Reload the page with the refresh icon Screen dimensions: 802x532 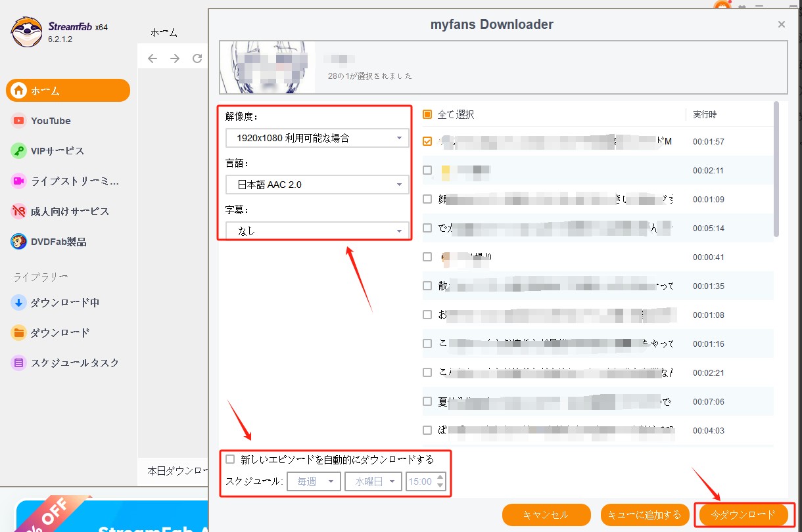[x=197, y=59]
